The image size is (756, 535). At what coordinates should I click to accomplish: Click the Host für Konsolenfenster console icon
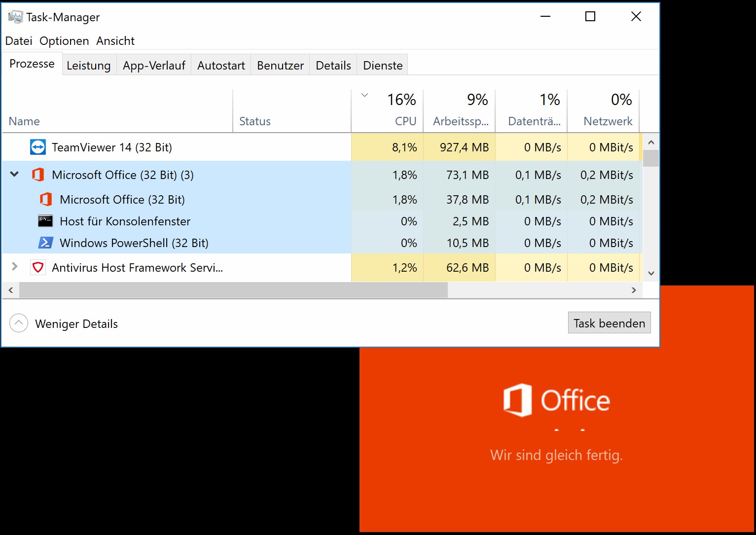coord(45,221)
